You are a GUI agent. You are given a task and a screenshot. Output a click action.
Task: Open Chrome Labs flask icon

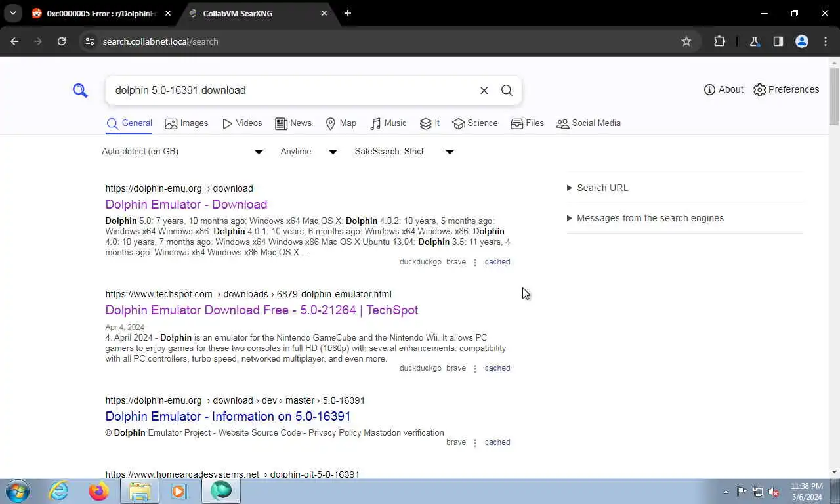tap(754, 41)
